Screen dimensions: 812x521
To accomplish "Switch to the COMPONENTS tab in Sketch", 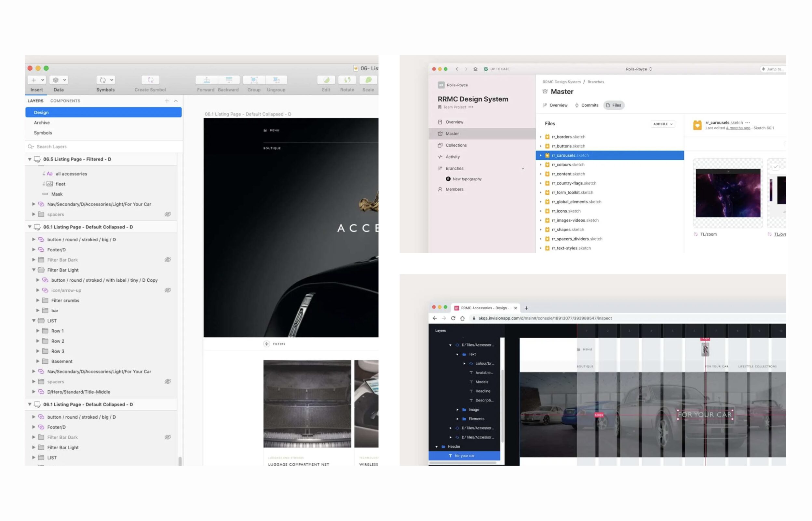I will pyautogui.click(x=65, y=101).
